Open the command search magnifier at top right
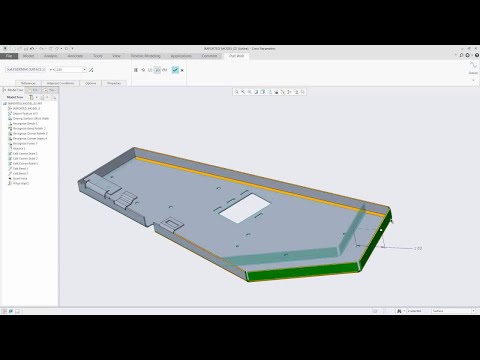 (x=461, y=55)
